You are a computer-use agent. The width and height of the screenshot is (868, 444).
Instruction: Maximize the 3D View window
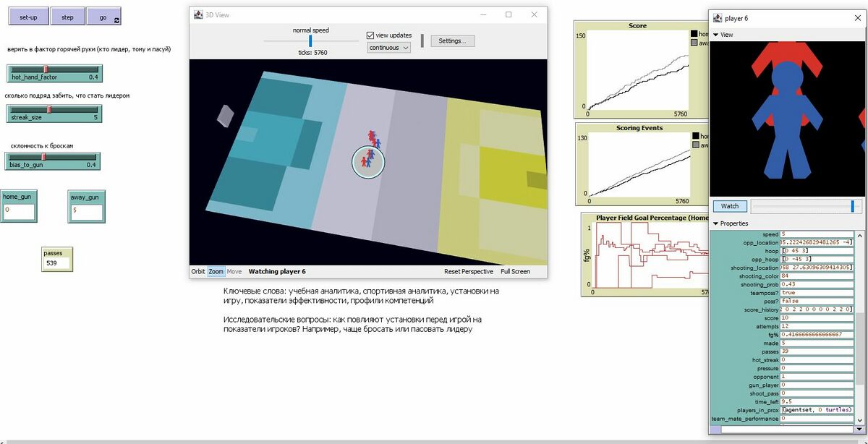[509, 14]
